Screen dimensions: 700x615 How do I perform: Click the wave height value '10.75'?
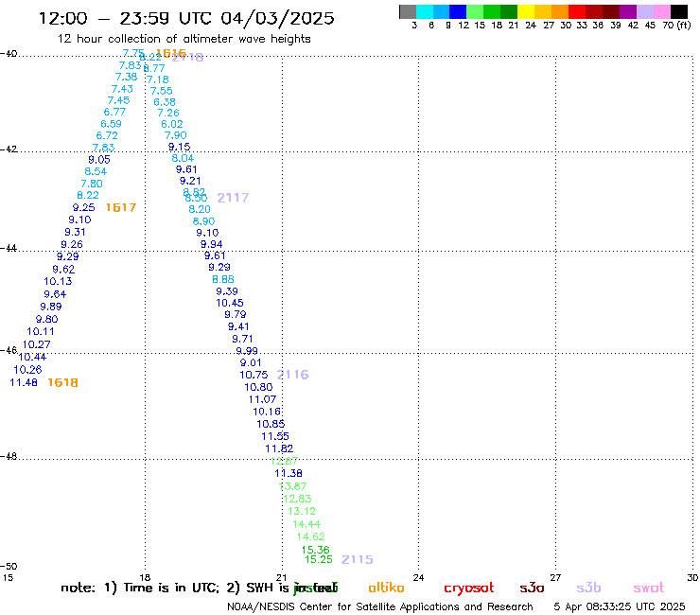click(254, 376)
